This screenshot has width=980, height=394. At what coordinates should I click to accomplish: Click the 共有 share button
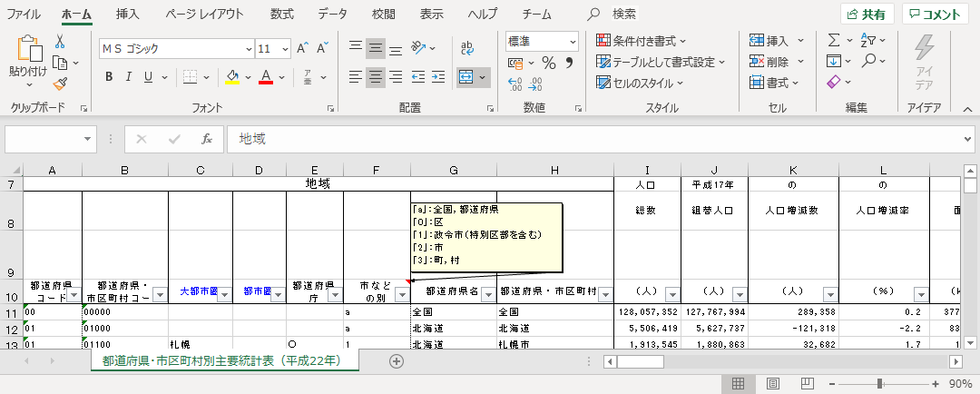867,14
